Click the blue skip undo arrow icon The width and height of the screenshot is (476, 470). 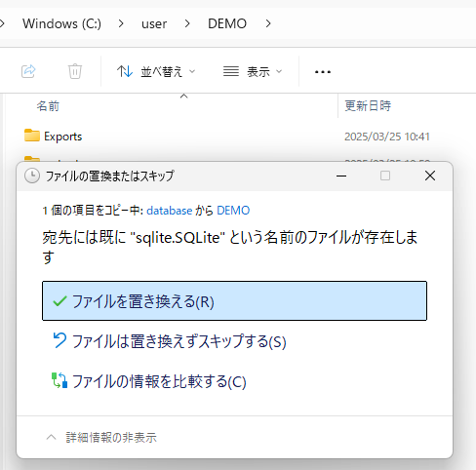(59, 340)
